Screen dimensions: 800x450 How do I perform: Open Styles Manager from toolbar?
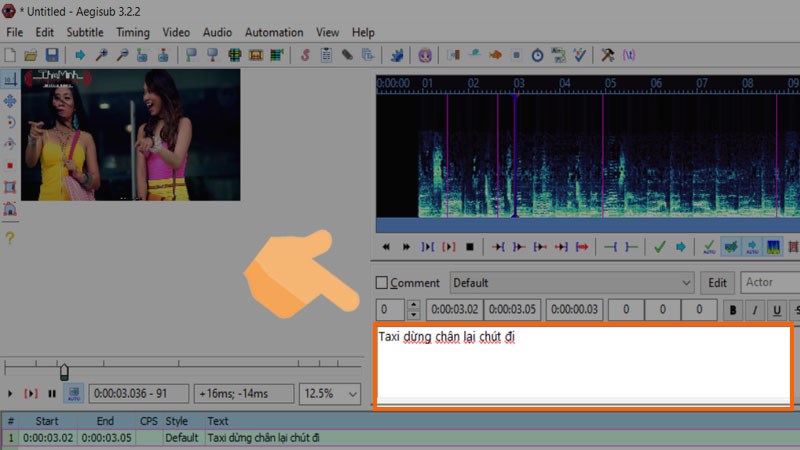[305, 55]
